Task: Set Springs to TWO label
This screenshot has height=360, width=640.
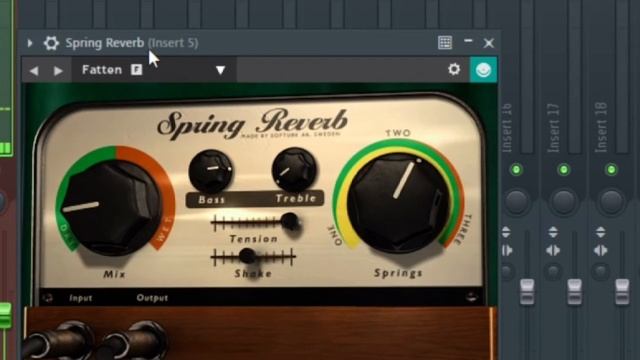Action: click(398, 133)
